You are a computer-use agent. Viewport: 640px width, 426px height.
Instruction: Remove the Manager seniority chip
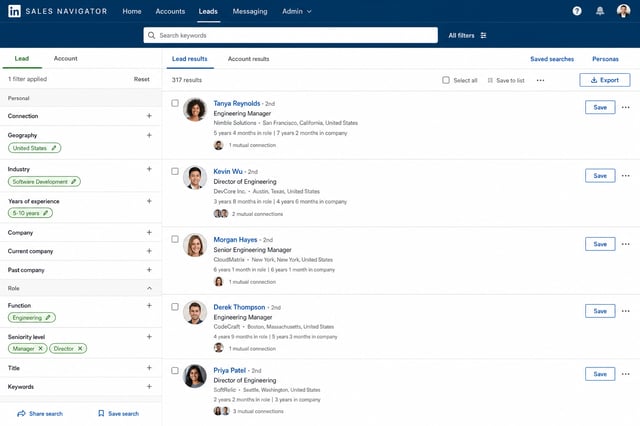point(40,348)
